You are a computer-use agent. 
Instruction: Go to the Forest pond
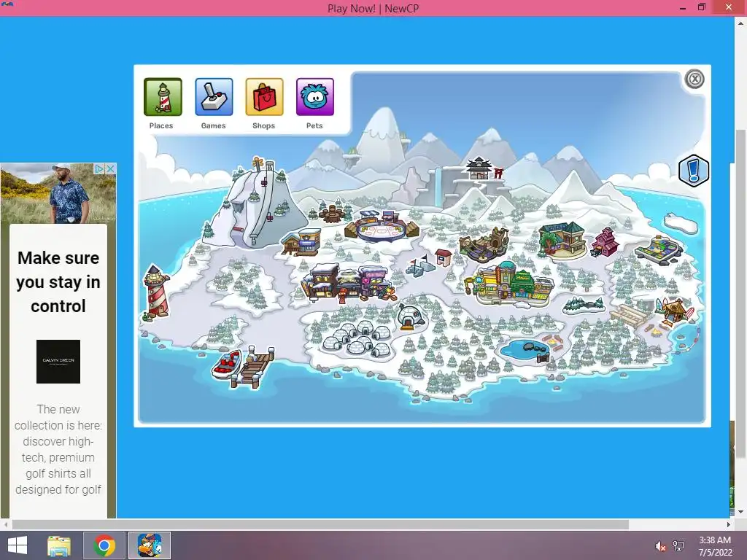click(525, 349)
